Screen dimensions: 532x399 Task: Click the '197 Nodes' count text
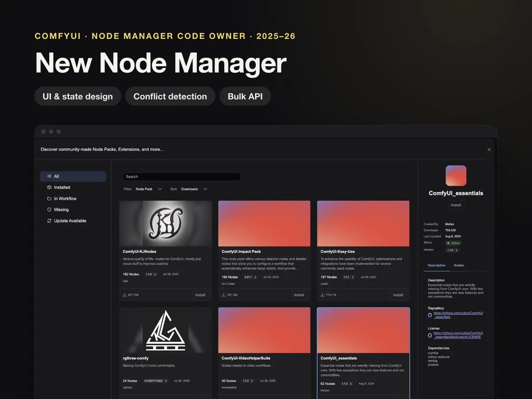(329, 277)
